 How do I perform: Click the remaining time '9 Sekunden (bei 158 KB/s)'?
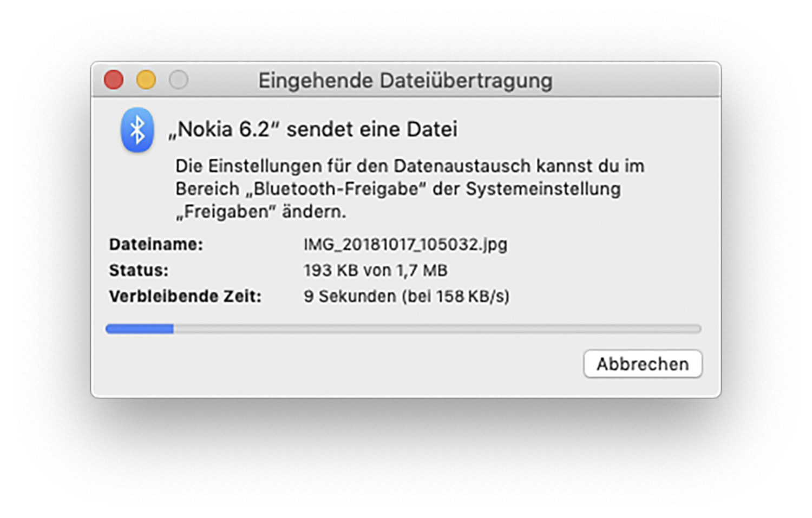pos(406,296)
